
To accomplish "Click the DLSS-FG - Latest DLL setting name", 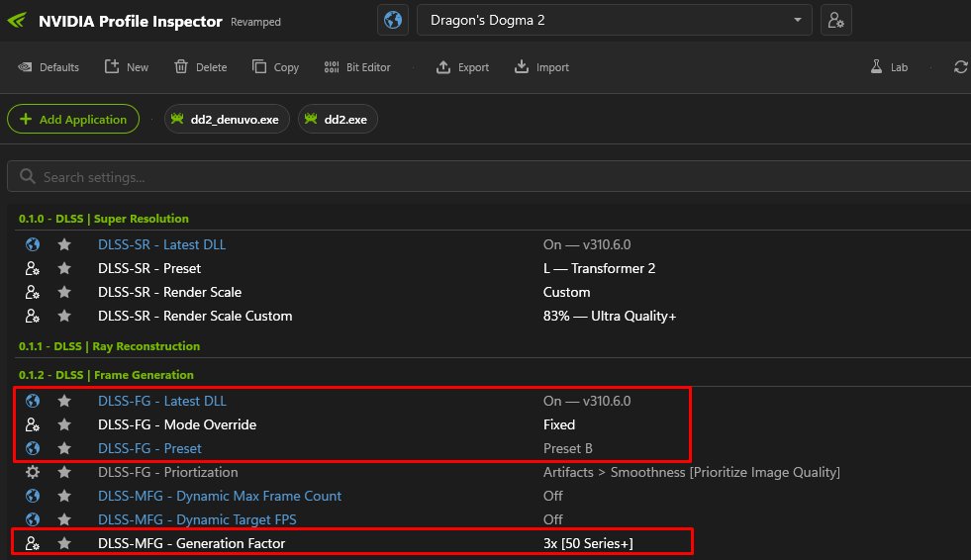I will coord(161,401).
